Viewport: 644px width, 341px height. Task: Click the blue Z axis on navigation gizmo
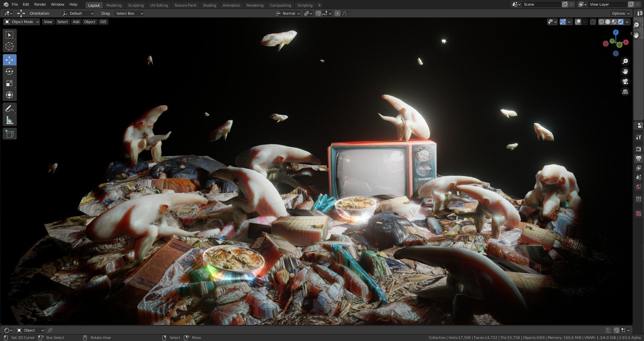click(615, 33)
